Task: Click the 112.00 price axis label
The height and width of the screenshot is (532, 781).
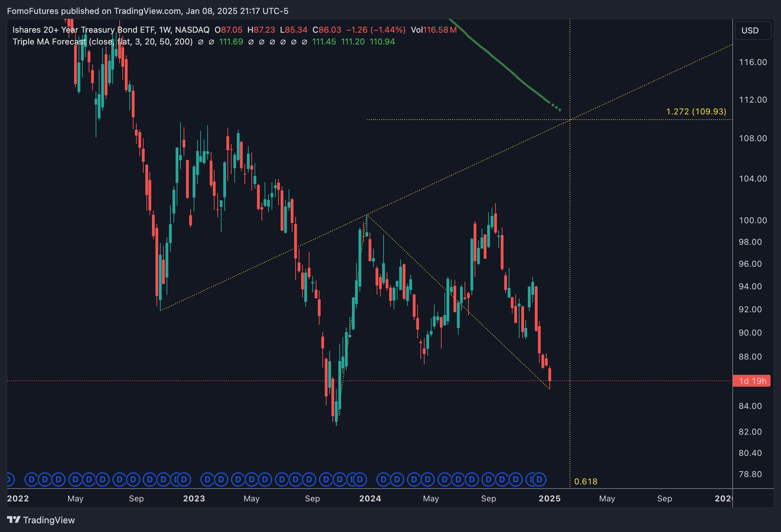Action: pos(753,100)
